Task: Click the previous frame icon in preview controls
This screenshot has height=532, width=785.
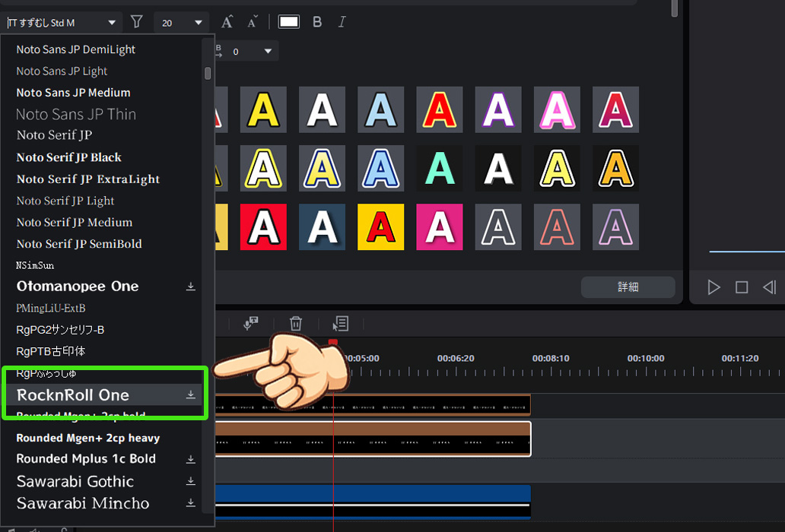Action: 769,287
